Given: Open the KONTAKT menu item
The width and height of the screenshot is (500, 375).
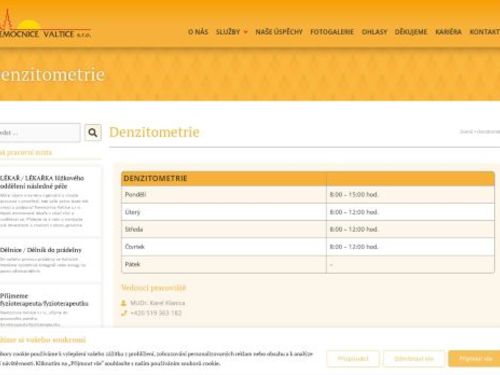Looking at the screenshot, I should 485,32.
